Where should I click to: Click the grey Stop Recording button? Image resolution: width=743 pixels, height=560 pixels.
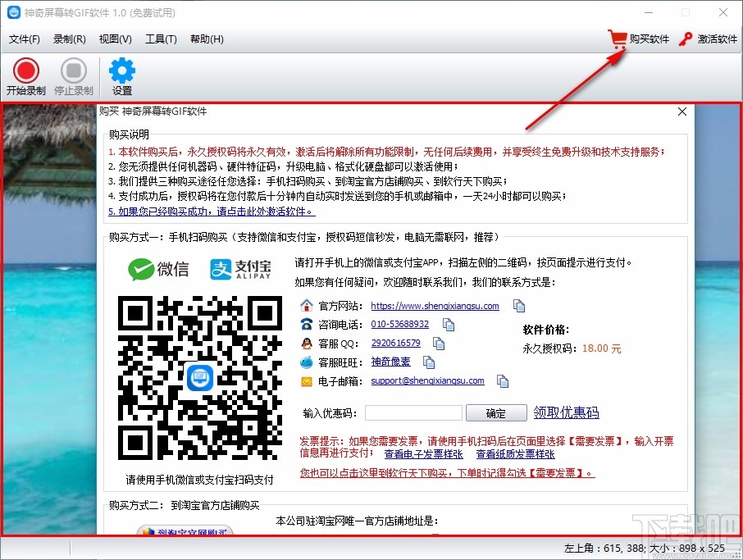74,76
